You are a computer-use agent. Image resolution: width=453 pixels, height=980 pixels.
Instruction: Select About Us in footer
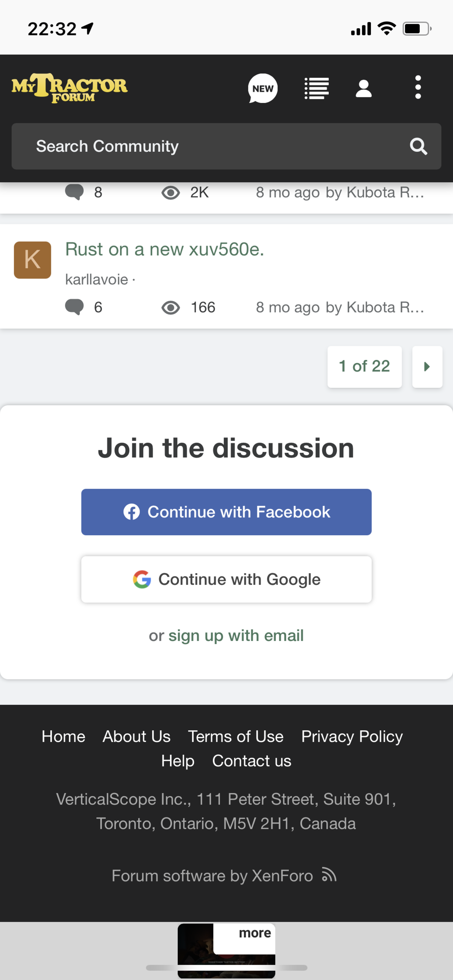[136, 736]
